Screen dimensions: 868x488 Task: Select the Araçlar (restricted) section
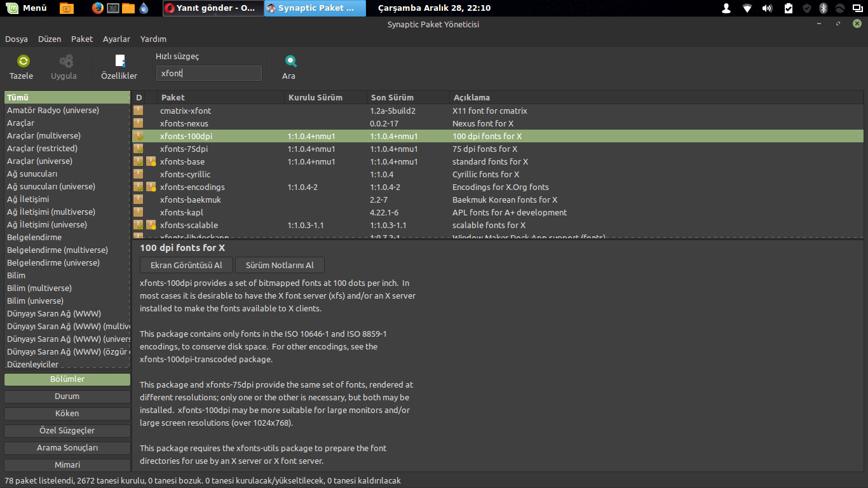(67, 149)
